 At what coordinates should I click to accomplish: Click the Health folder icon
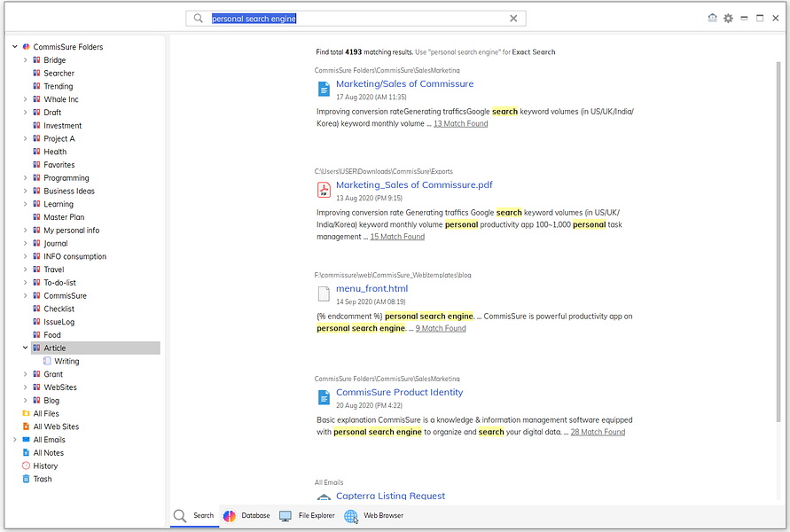[36, 151]
